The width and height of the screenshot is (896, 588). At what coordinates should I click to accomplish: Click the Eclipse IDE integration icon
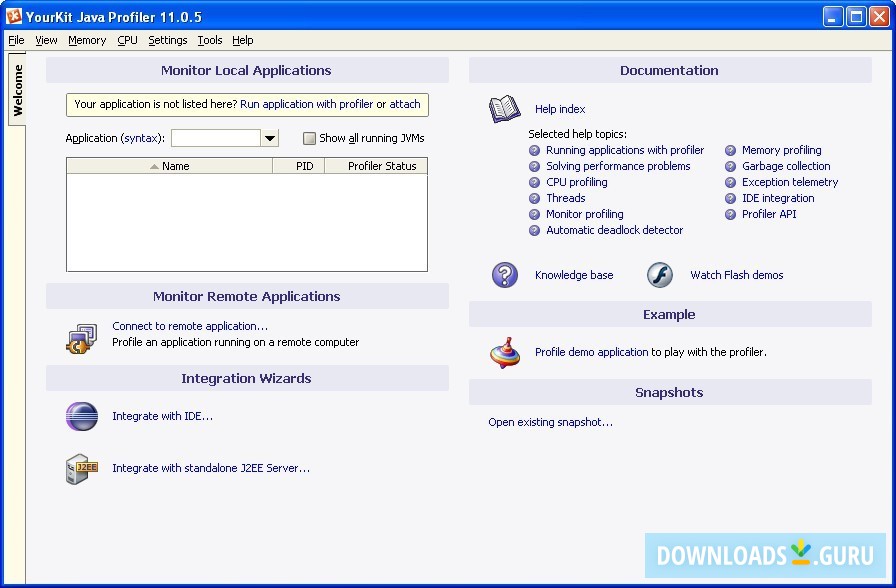(x=82, y=416)
